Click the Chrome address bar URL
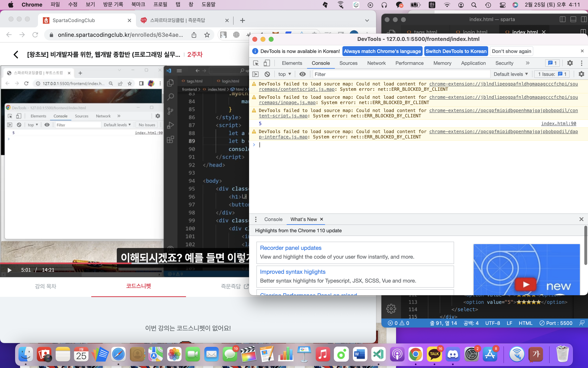The image size is (588, 368). [x=120, y=35]
